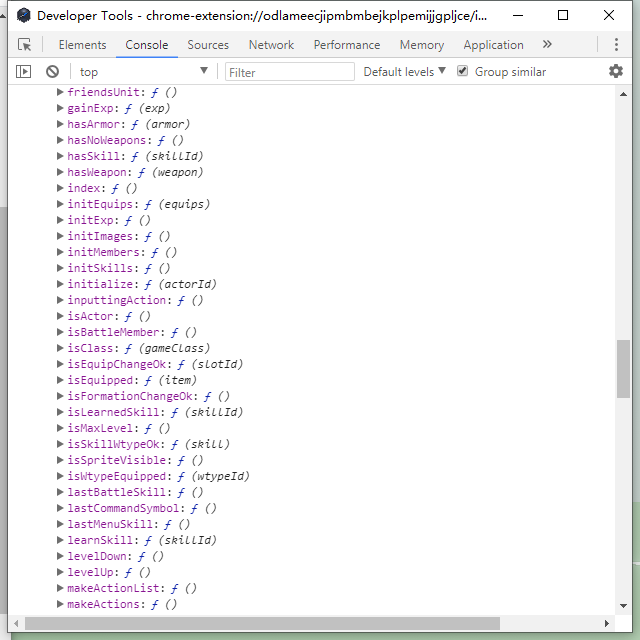Expand the inputtingAction function entry
The height and width of the screenshot is (640, 640).
[60, 300]
